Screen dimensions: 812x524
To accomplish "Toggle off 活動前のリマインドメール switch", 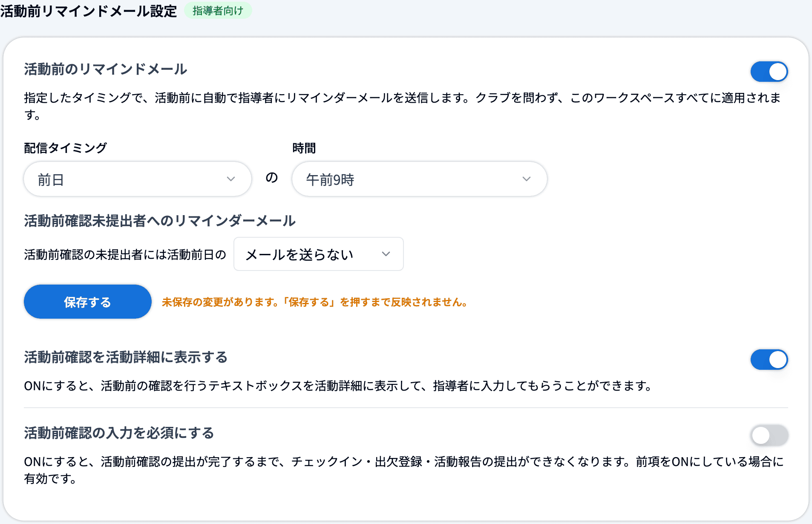I will 769,72.
